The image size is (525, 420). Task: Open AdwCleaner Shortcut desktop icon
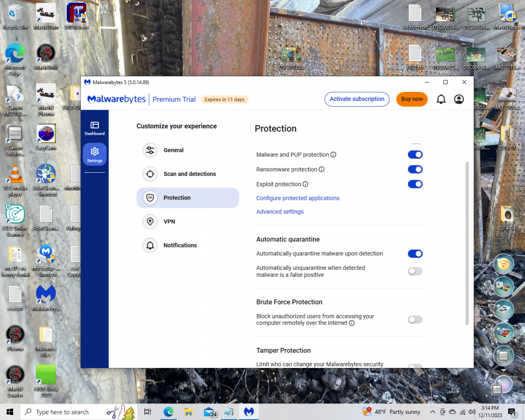coord(46,180)
